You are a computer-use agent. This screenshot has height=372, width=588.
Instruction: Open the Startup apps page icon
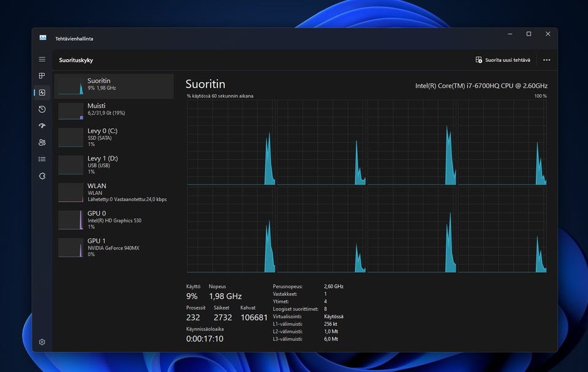pos(42,126)
